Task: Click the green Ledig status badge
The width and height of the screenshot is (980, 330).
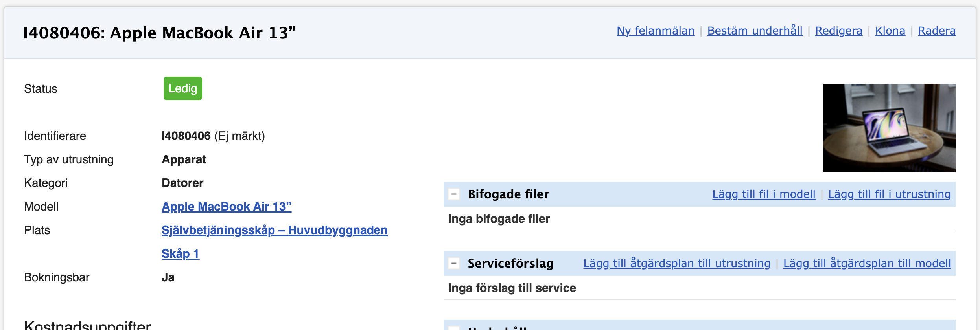Action: click(183, 88)
